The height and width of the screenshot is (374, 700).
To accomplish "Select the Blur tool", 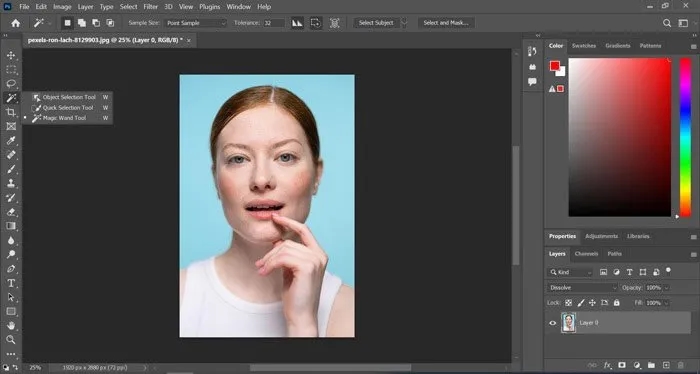I will click(x=11, y=240).
